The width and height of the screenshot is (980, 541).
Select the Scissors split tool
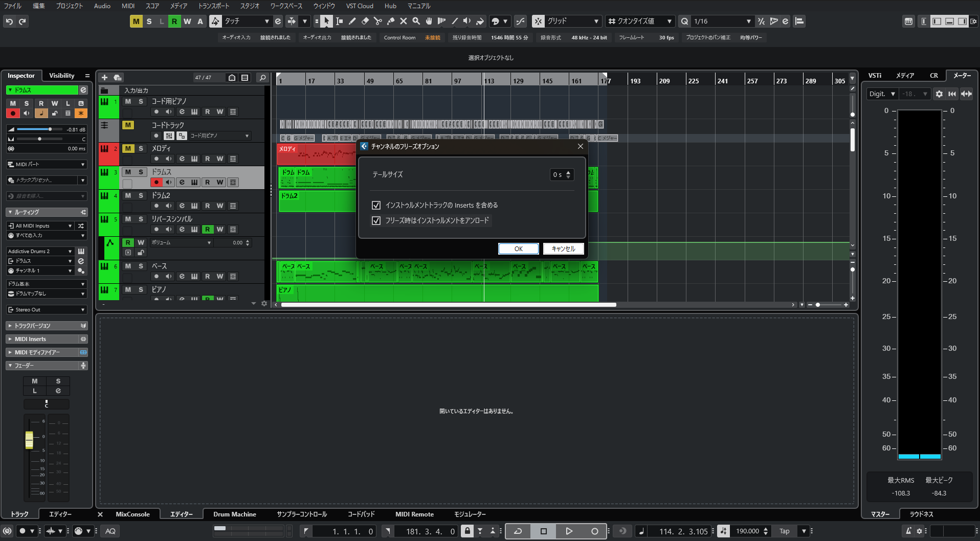(377, 21)
